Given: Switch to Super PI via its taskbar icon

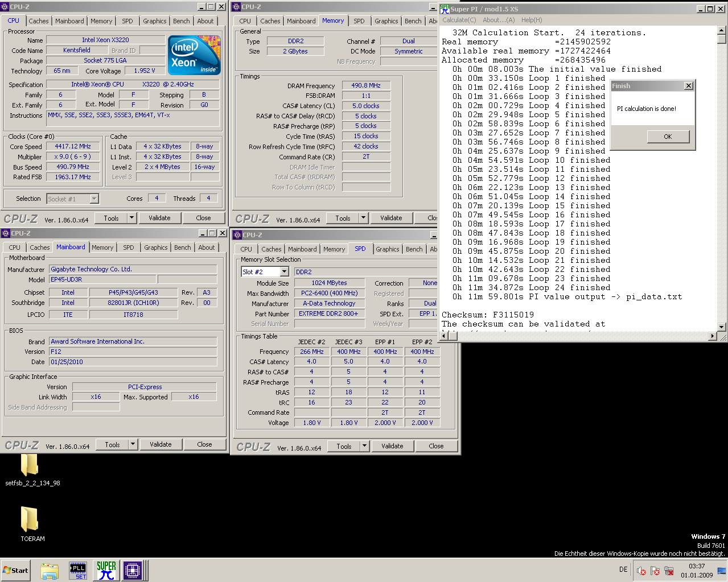Looking at the screenshot, I should (106, 571).
